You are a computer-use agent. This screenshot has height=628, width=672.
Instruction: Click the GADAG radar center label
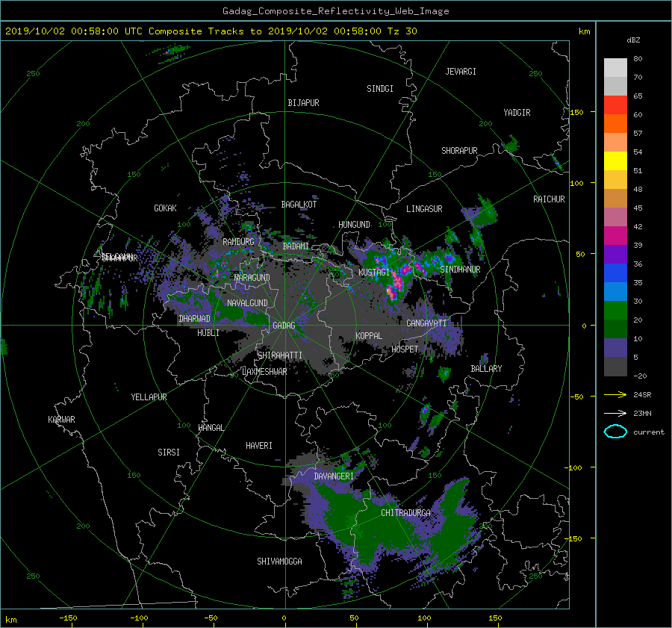pos(284,326)
